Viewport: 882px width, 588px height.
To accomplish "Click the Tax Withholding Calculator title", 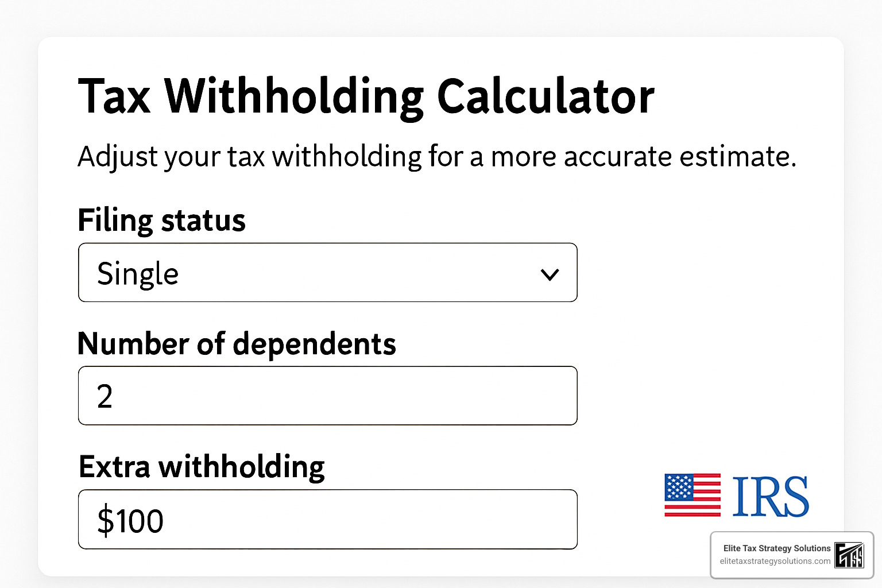I will (367, 96).
